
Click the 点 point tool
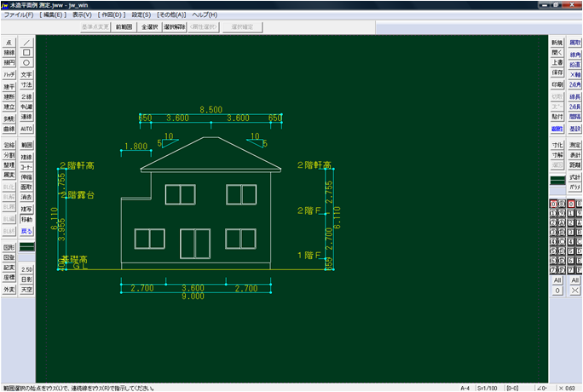tap(9, 42)
